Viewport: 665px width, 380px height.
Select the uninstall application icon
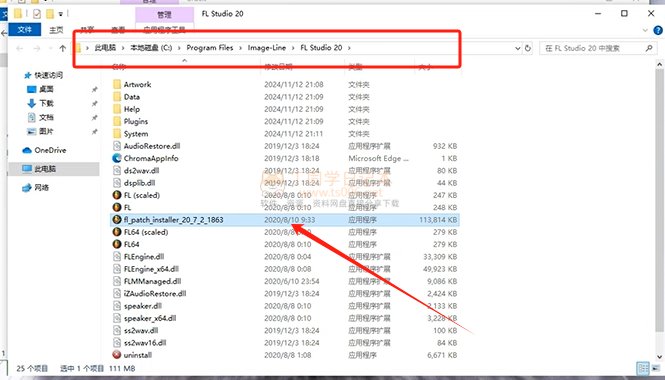[x=117, y=355]
